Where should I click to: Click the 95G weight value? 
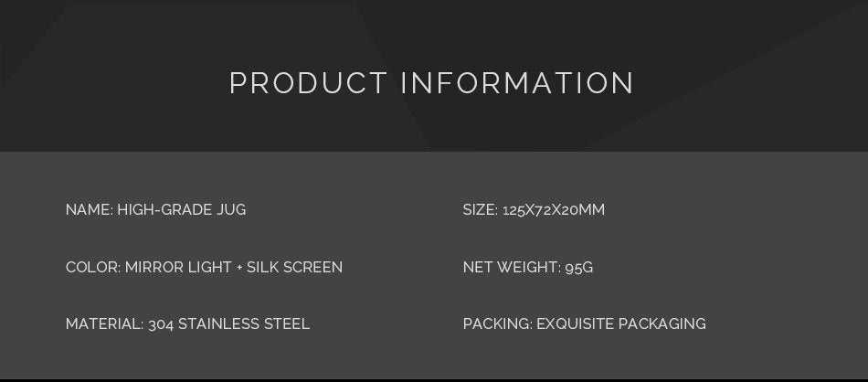[x=579, y=268]
